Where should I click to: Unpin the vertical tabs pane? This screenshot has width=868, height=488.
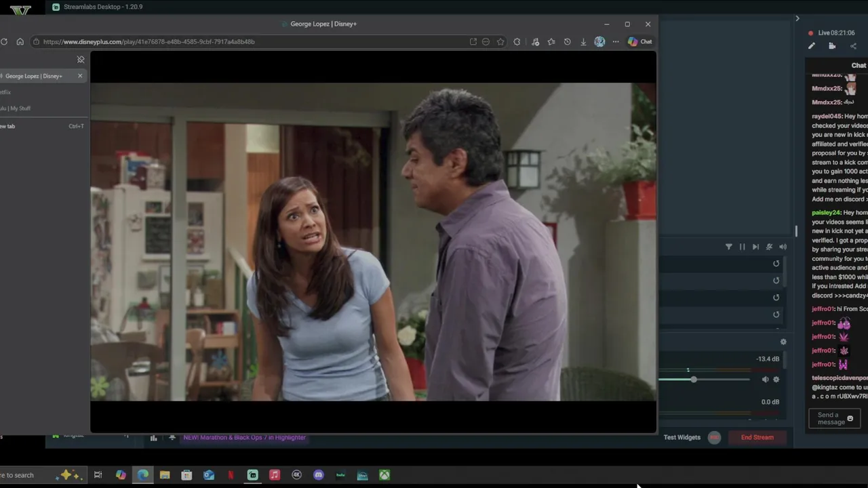pos(81,60)
